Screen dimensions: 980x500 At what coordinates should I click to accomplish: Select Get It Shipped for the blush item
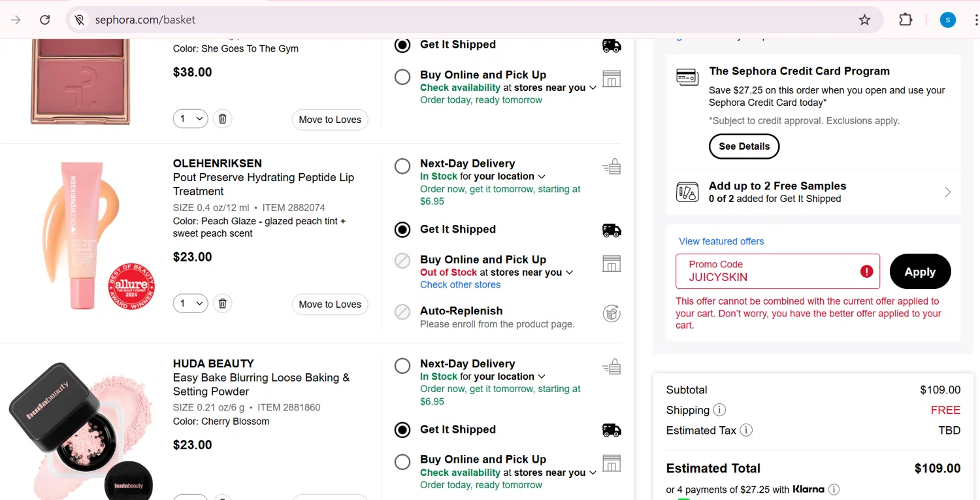[x=402, y=45]
